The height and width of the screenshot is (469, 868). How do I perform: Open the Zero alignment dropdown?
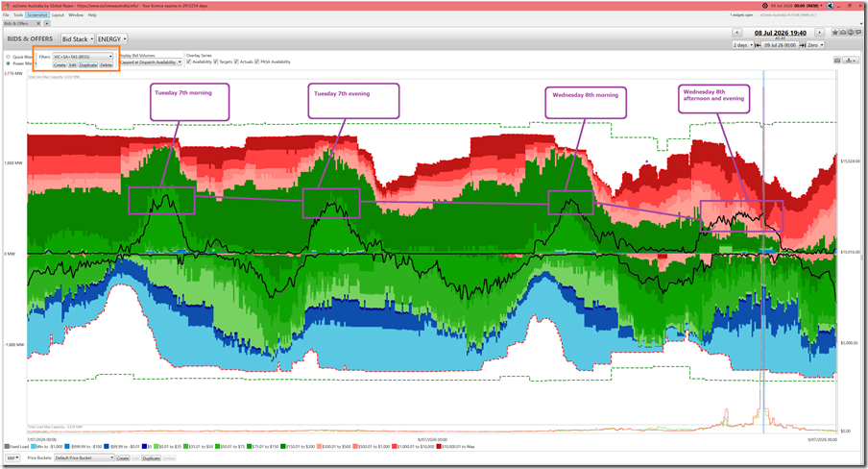[x=815, y=45]
